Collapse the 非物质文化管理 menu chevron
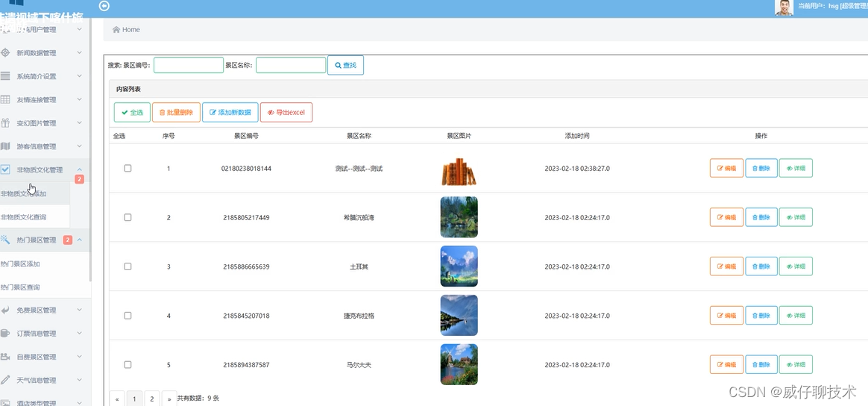 point(79,169)
